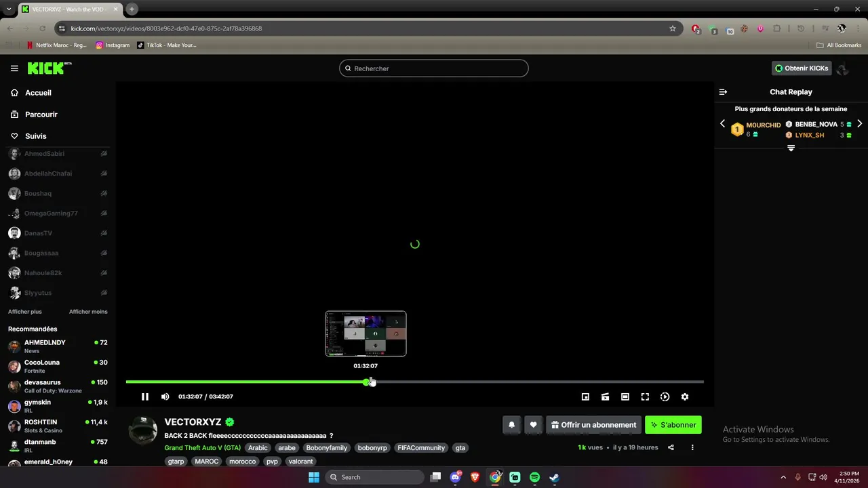Image resolution: width=868 pixels, height=488 pixels.
Task: Open Instagram bookmark
Action: pyautogui.click(x=113, y=45)
